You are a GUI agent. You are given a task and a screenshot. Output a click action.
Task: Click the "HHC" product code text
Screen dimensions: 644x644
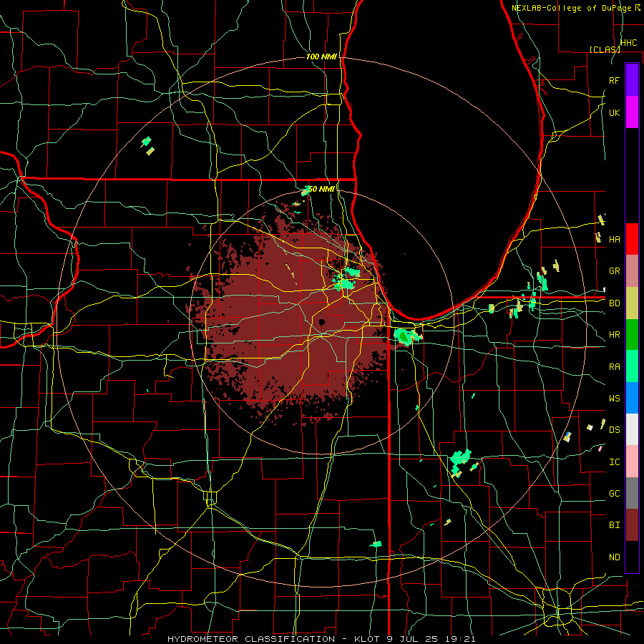tap(629, 42)
